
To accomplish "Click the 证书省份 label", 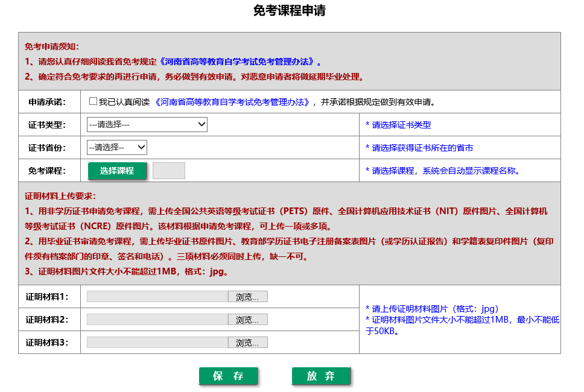I will 47,148.
